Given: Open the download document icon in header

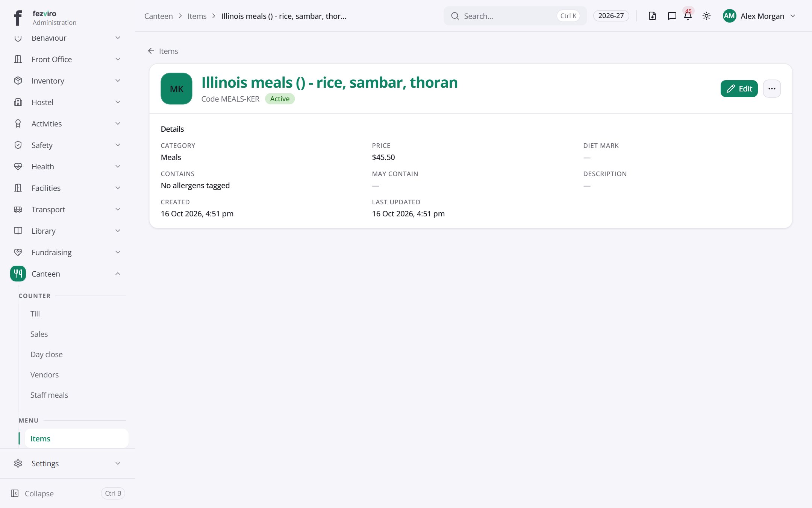Looking at the screenshot, I should pos(653,16).
